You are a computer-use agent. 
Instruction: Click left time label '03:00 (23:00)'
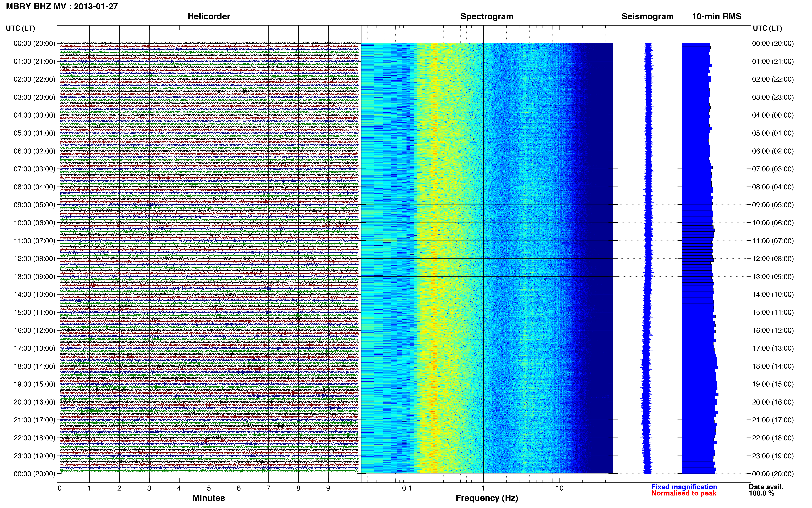pyautogui.click(x=34, y=97)
